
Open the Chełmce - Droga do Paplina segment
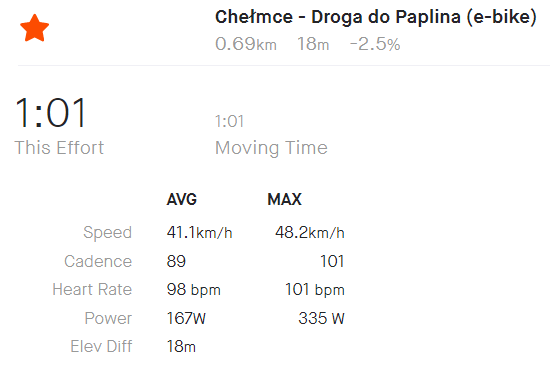click(x=376, y=17)
